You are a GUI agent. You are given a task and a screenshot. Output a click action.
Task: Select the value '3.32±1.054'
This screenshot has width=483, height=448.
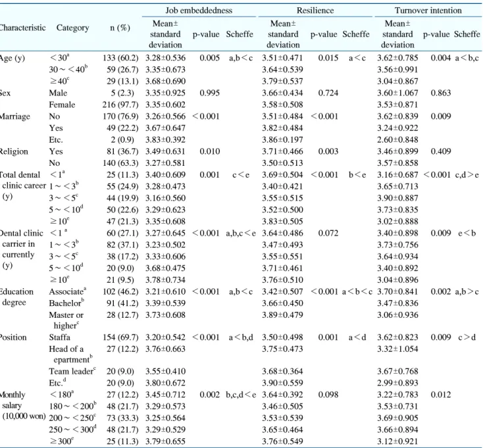pyautogui.click(x=397, y=349)
